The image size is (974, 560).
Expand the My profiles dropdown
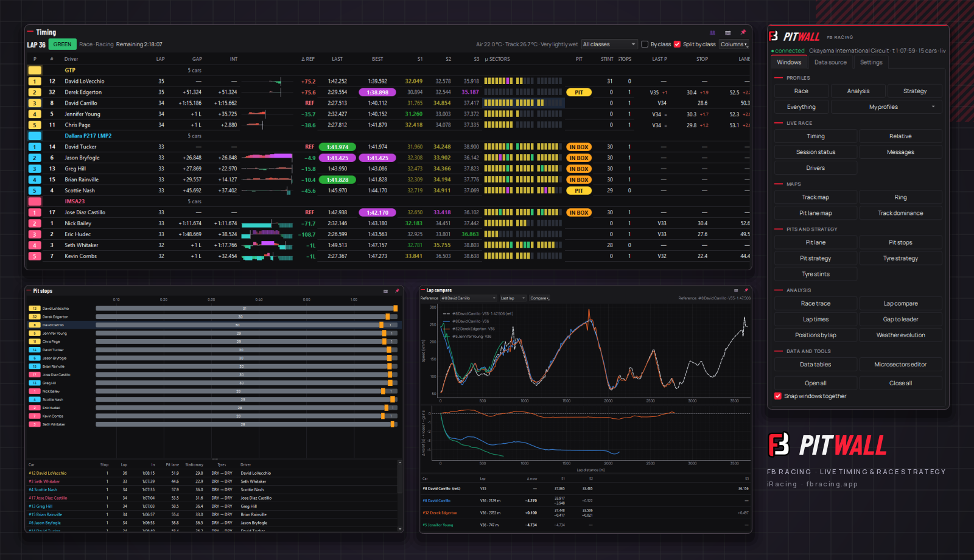[886, 107]
